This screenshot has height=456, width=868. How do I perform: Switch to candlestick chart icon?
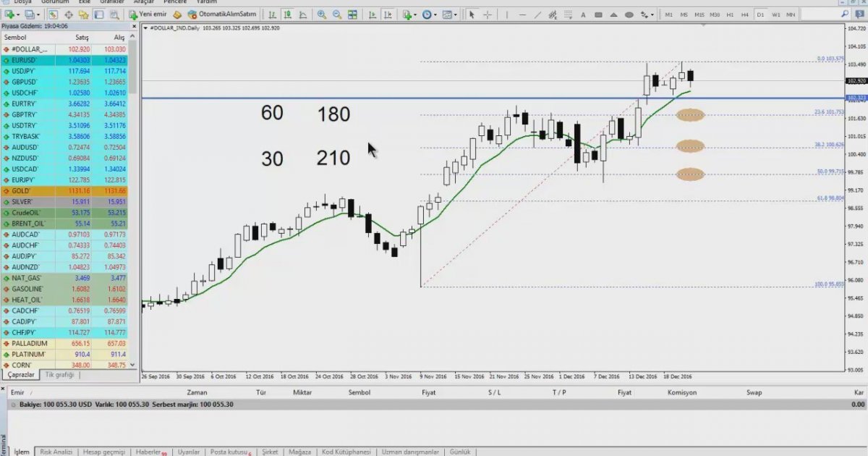pyautogui.click(x=288, y=14)
